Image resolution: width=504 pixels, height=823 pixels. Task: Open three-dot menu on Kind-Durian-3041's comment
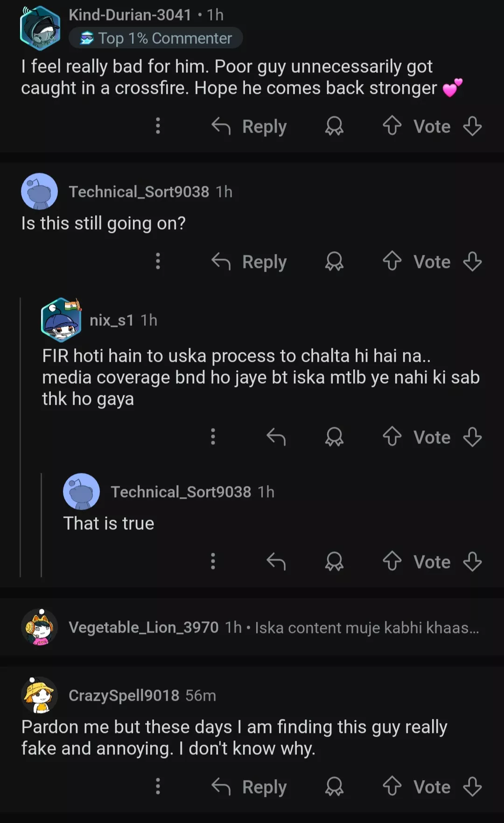[158, 126]
